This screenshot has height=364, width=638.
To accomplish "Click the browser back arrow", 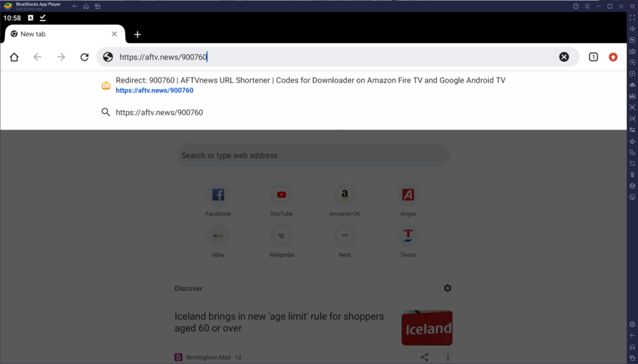I will click(37, 57).
